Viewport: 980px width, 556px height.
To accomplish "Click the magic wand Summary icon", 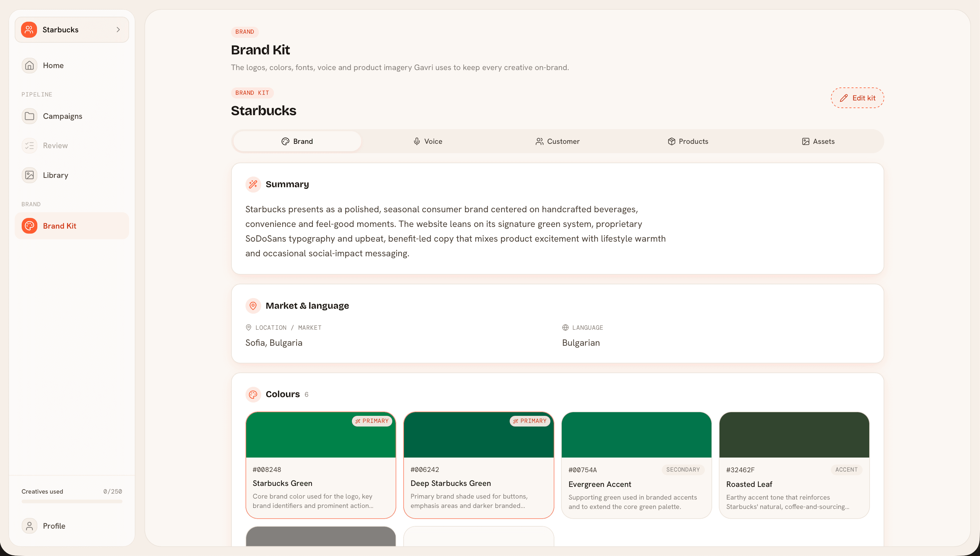I will click(253, 185).
